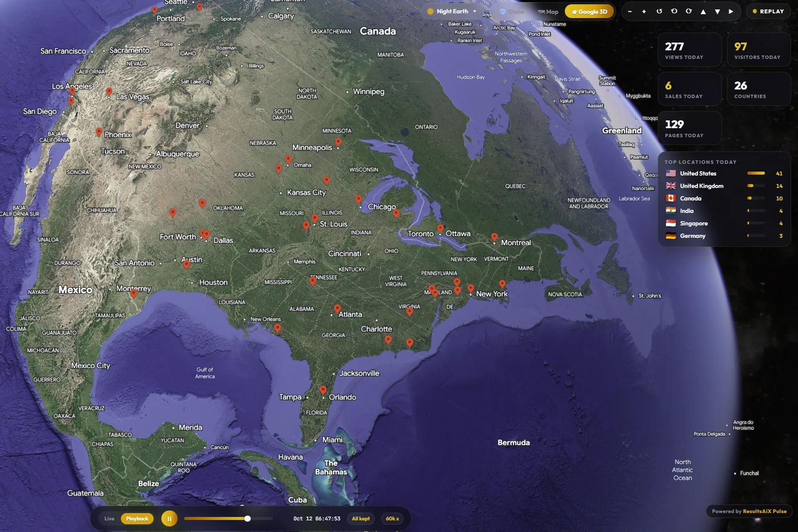
Task: Rotate the globe clockwise
Action: [x=689, y=12]
